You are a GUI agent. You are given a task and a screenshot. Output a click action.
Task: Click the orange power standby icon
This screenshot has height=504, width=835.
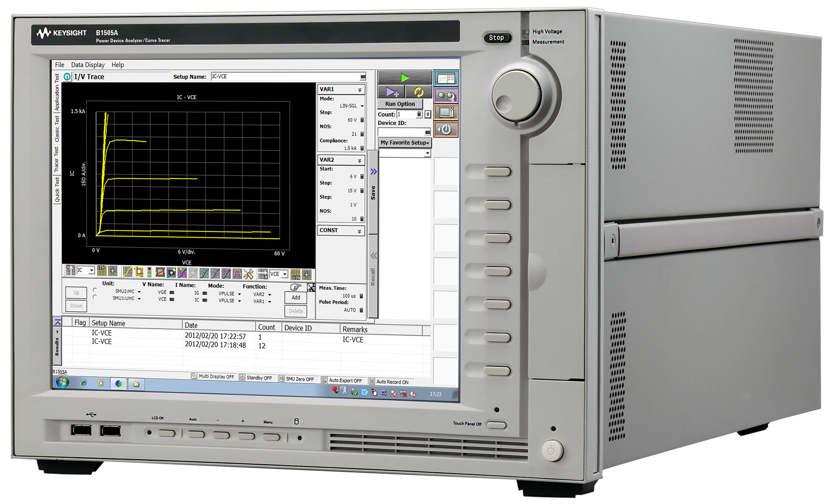coord(446,129)
